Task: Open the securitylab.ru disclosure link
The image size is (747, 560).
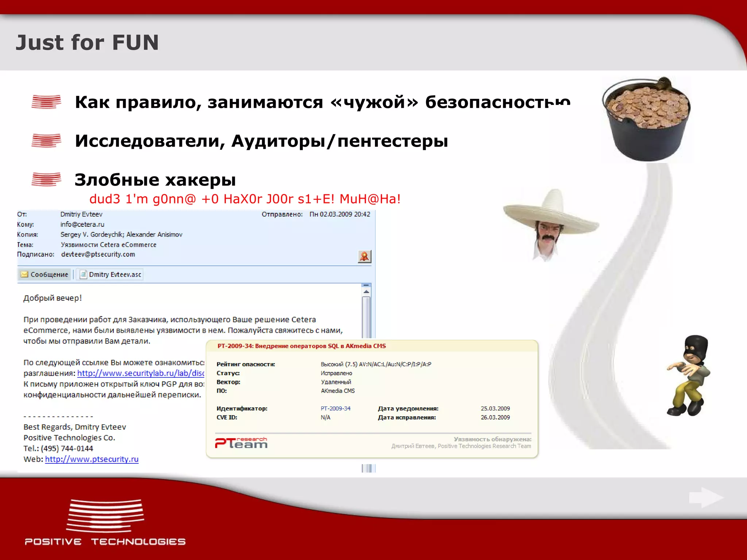Action: point(141,373)
